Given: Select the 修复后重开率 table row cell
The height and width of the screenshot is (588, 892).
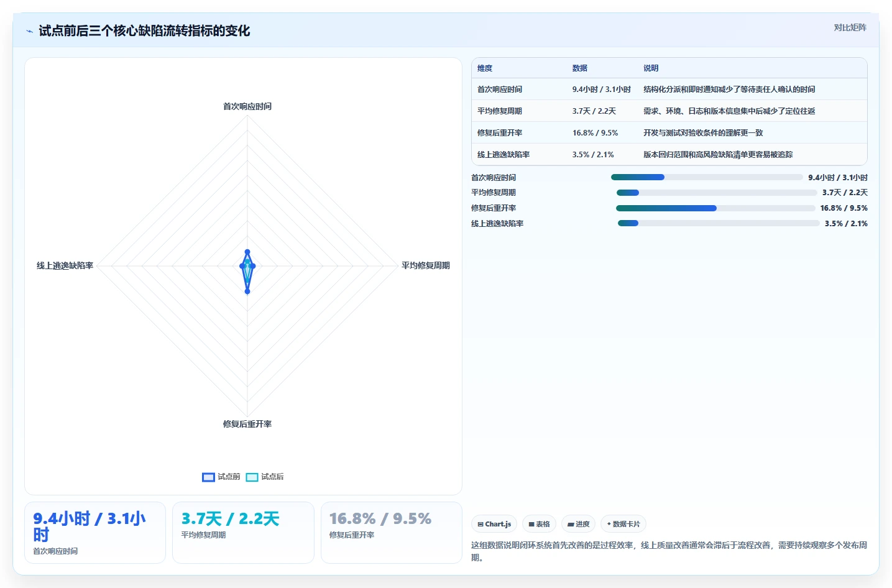Looking at the screenshot, I should [500, 133].
